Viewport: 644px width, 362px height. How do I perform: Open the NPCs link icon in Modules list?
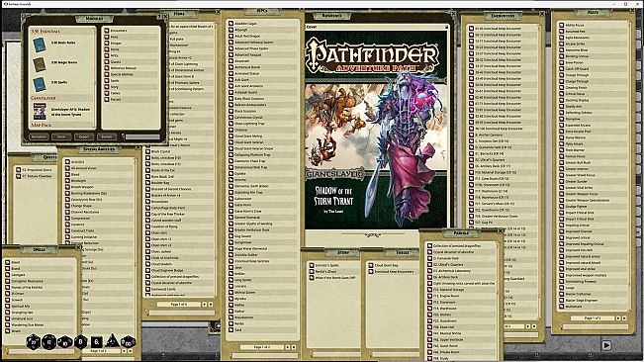[107, 55]
